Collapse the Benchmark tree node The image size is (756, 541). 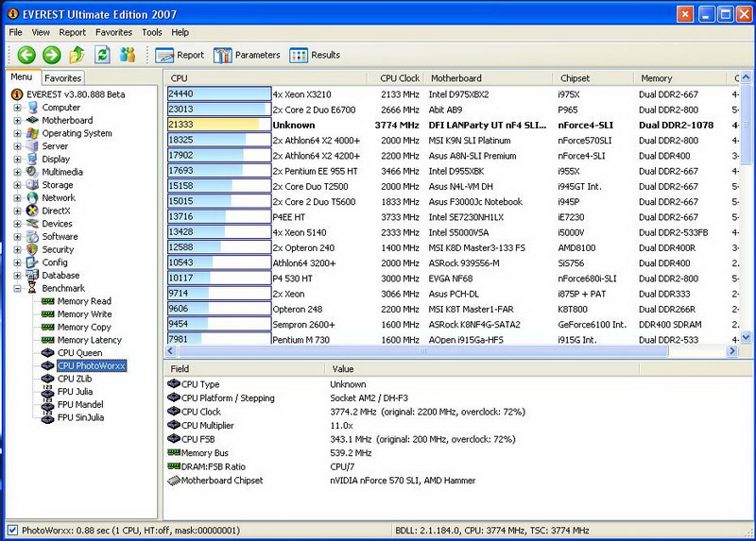pos(17,289)
